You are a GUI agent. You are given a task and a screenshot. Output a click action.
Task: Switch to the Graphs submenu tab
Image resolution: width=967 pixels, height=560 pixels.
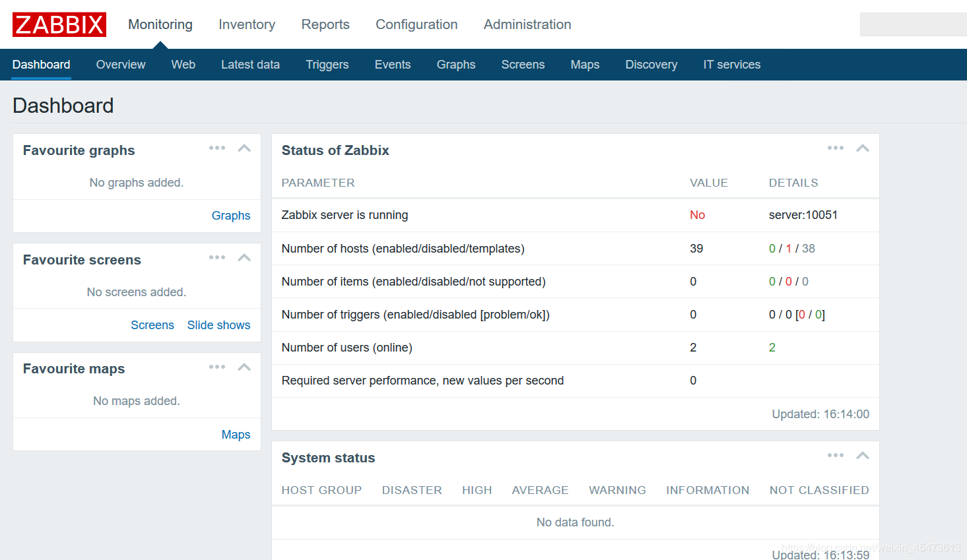tap(456, 65)
